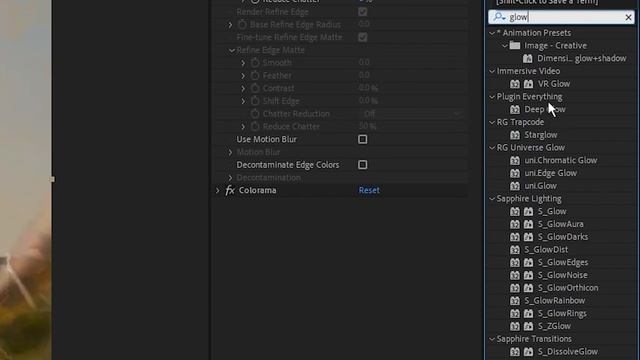
Task: Select the S_ZGlow effect
Action: tap(554, 326)
